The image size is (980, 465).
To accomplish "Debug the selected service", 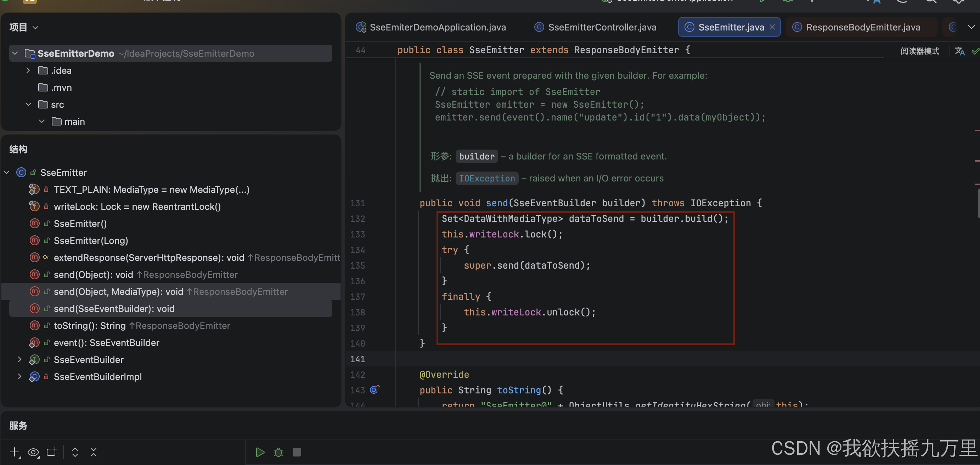I will 278,452.
